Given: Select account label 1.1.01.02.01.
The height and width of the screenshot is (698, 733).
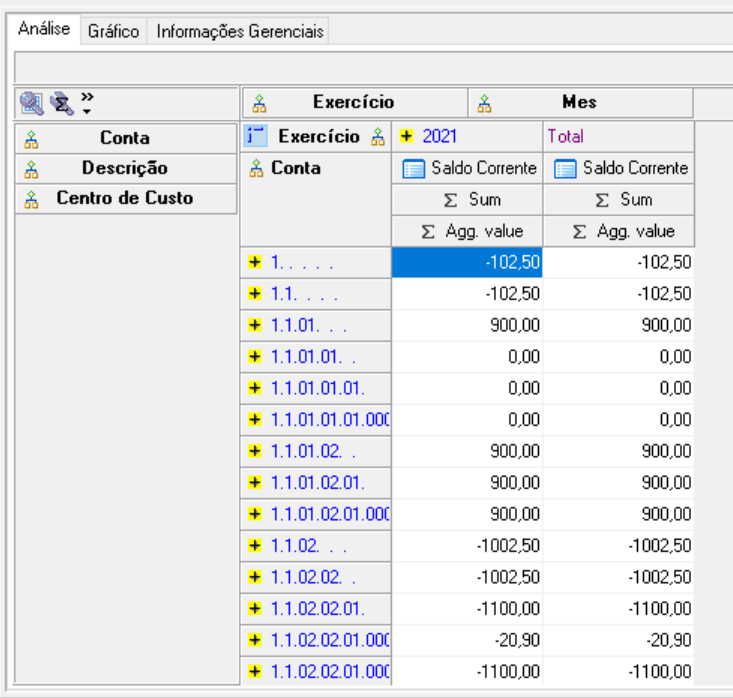Looking at the screenshot, I should click(318, 482).
